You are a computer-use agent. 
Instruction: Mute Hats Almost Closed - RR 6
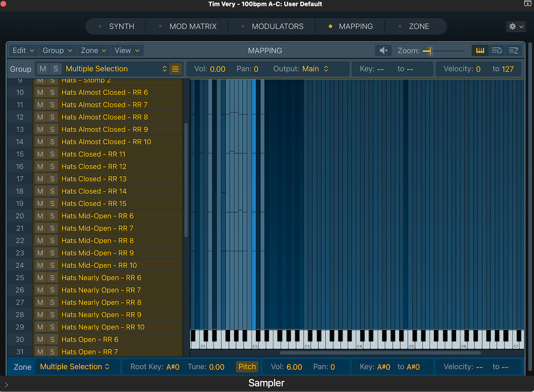coord(40,92)
